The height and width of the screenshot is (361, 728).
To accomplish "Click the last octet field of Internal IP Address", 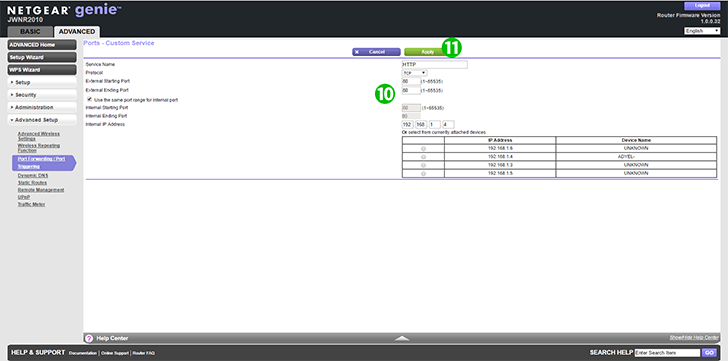I will click(x=448, y=124).
